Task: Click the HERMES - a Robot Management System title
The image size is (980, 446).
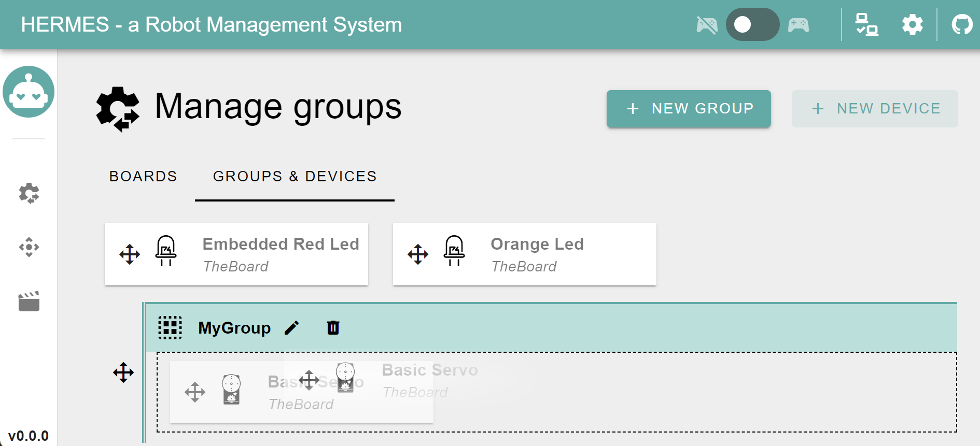Action: pos(212,24)
